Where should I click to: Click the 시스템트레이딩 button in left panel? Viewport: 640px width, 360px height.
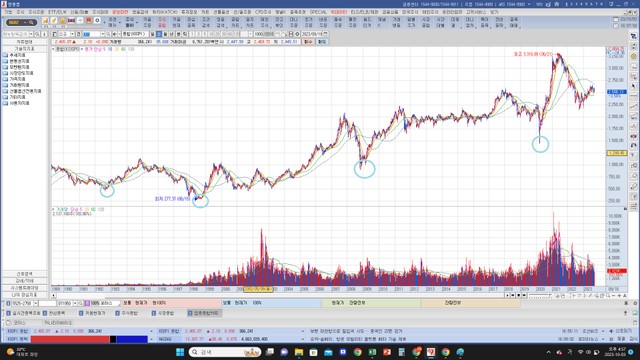24,288
